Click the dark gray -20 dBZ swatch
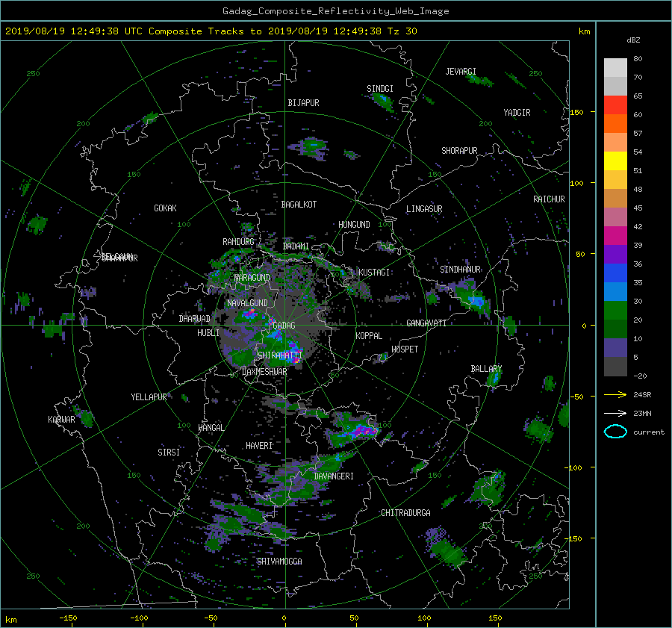Screen dimensions: 672x628 (615, 367)
